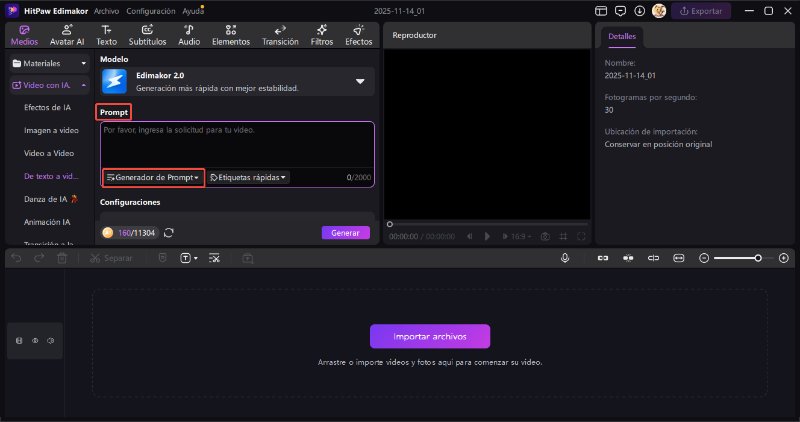Select the Elementos tool

[231, 35]
